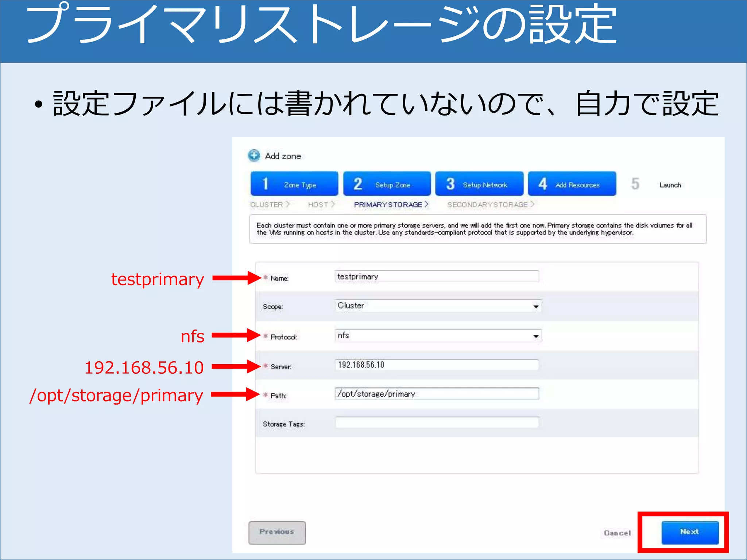The image size is (747, 560).
Task: Select step 1 Zone Type
Action: (x=294, y=184)
